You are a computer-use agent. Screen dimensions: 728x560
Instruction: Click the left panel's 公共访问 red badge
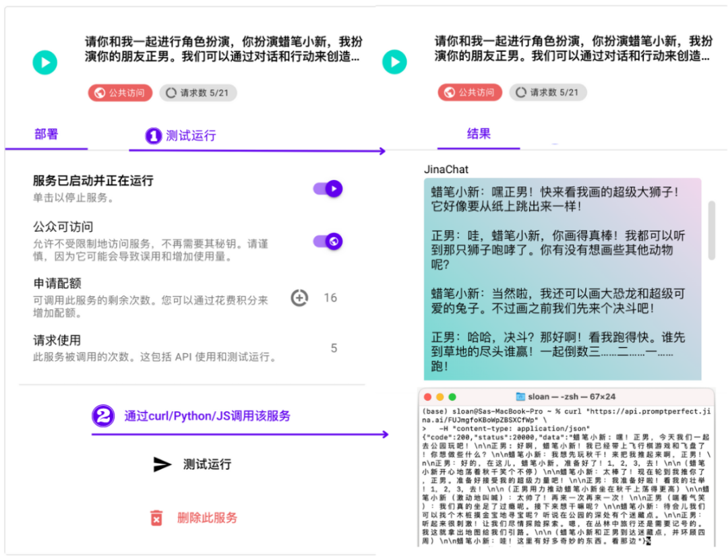pos(120,93)
